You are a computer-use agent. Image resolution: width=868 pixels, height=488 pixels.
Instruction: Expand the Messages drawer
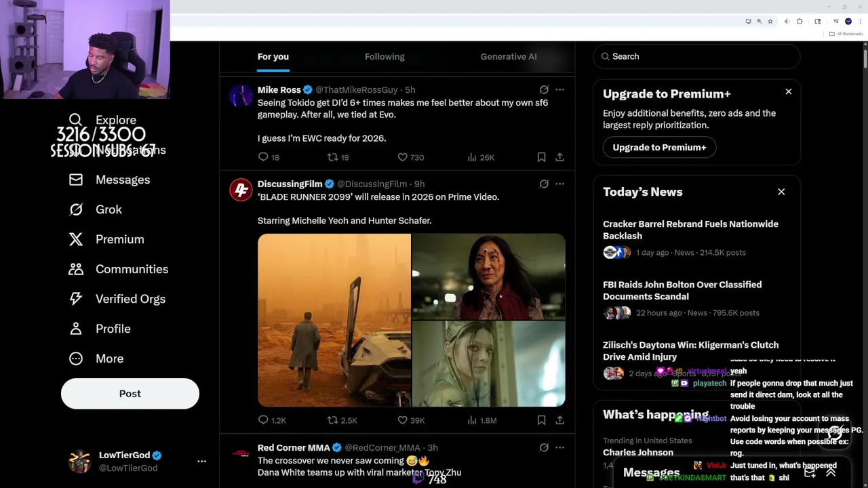tap(831, 472)
